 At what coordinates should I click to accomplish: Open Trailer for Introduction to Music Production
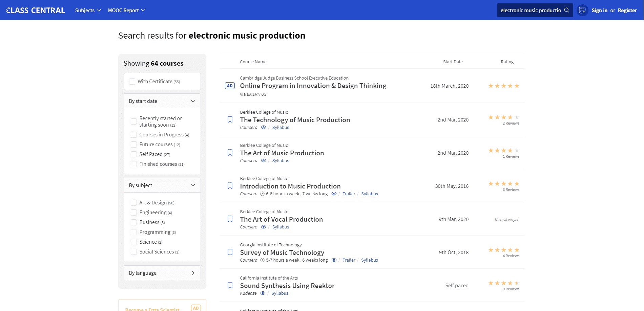pyautogui.click(x=349, y=194)
